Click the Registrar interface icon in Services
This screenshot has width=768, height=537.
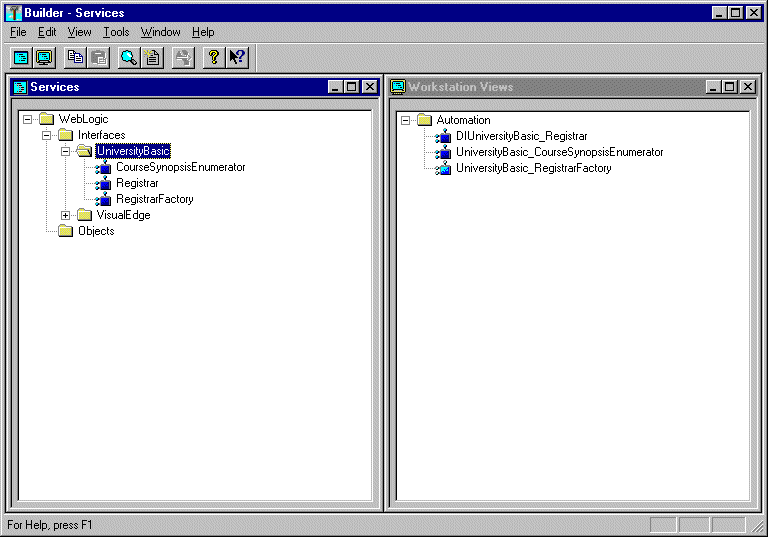[x=103, y=183]
